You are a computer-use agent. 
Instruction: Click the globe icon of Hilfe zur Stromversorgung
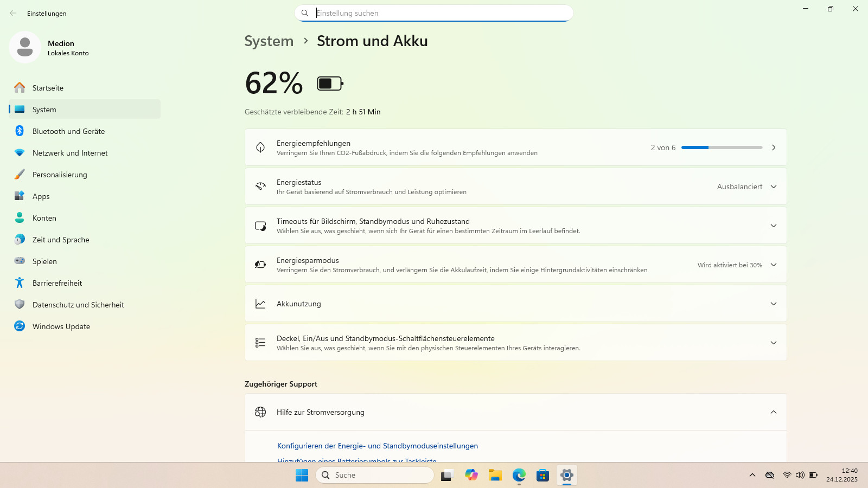260,412
